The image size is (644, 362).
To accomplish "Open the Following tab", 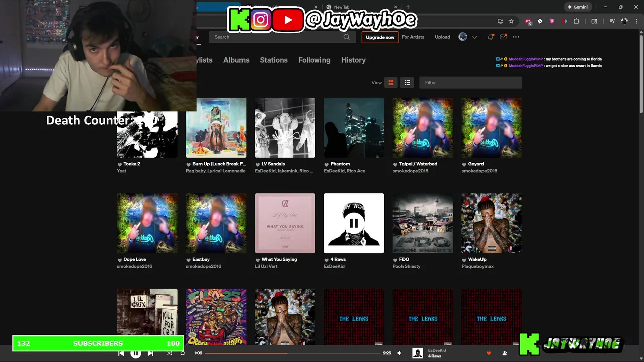I will pos(314,60).
